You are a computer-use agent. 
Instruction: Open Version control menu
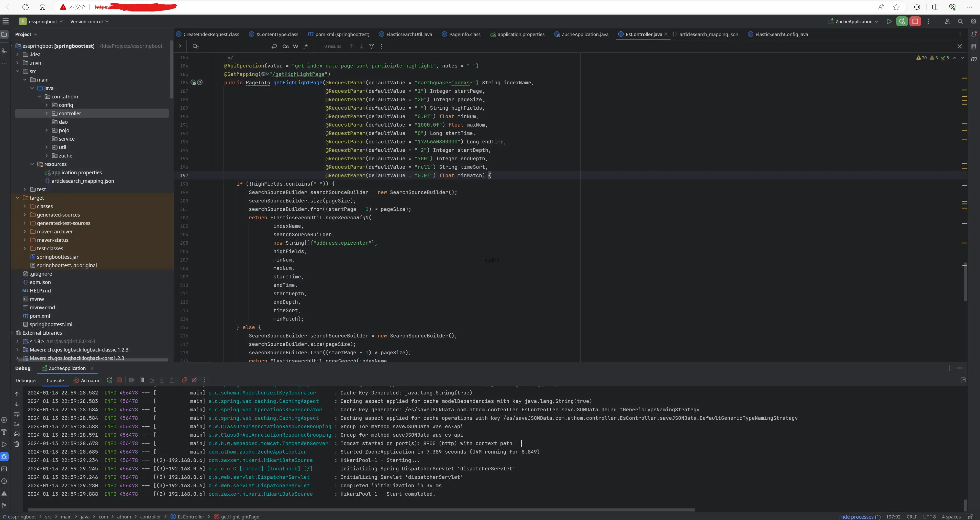[89, 22]
